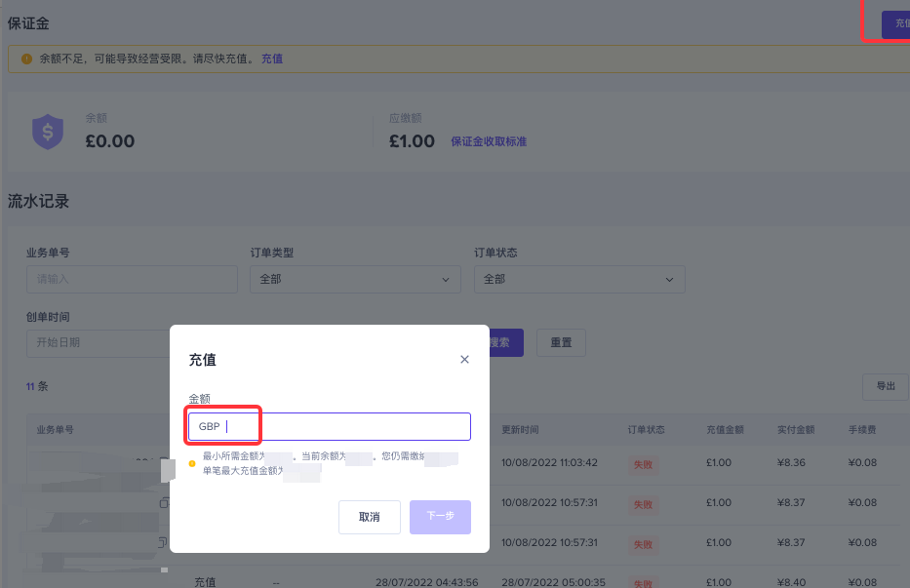Click the 充值 link in the warning banner
The width and height of the screenshot is (910, 588).
[x=271, y=59]
